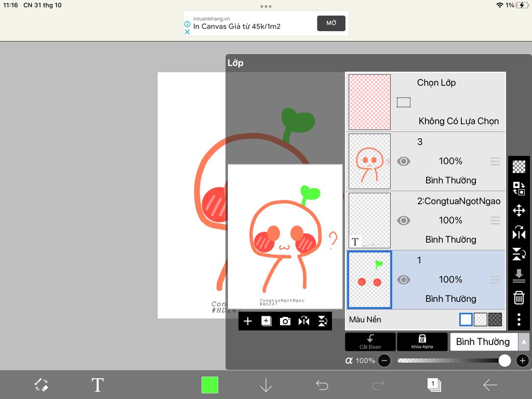The height and width of the screenshot is (399, 532).
Task: Grab layer 3 reorder handle
Action: pyautogui.click(x=495, y=161)
